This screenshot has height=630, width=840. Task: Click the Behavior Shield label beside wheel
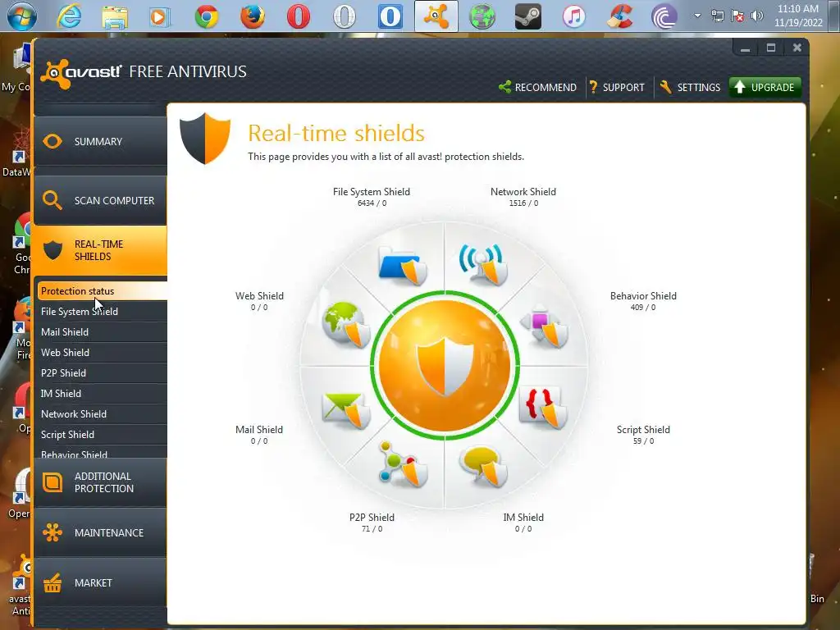[x=643, y=295]
